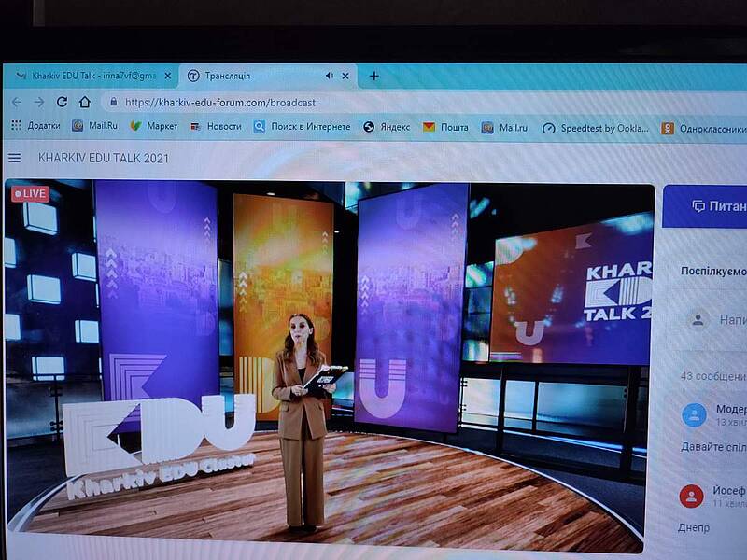Click the live broadcast video player
Image resolution: width=747 pixels, height=560 pixels.
329,366
